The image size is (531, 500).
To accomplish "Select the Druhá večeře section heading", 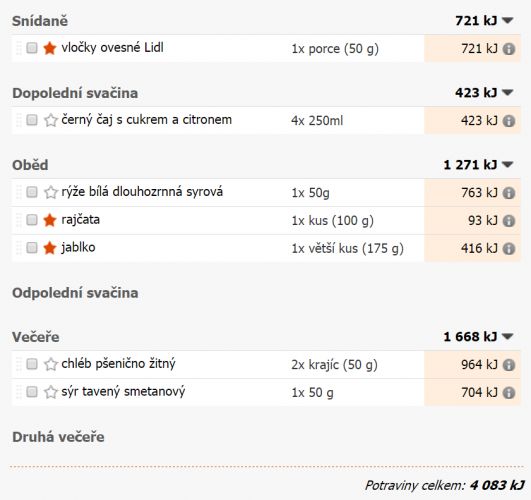I will pos(58,437).
